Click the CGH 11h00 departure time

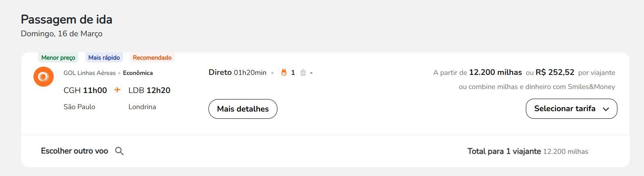pyautogui.click(x=85, y=90)
